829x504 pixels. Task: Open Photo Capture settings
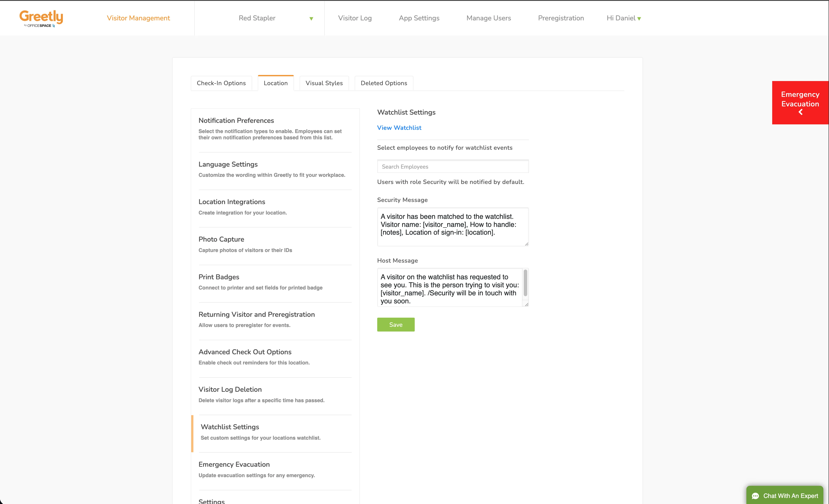coord(221,239)
